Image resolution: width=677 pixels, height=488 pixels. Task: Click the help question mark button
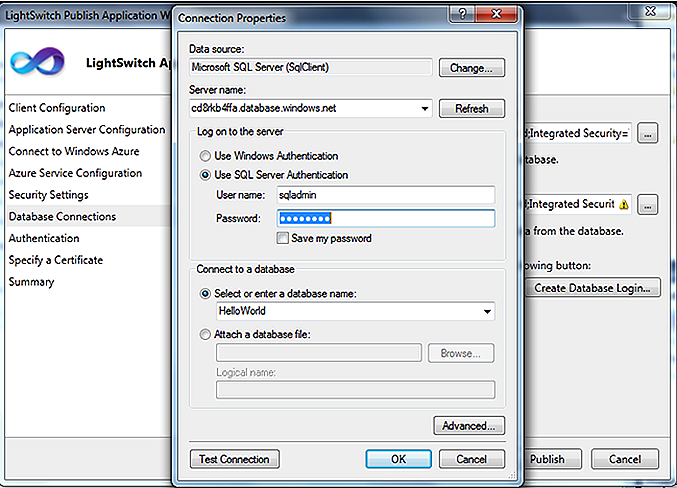click(462, 14)
